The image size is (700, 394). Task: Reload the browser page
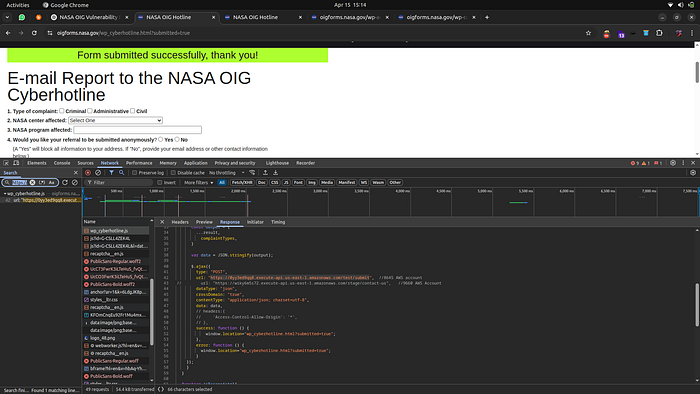34,33
